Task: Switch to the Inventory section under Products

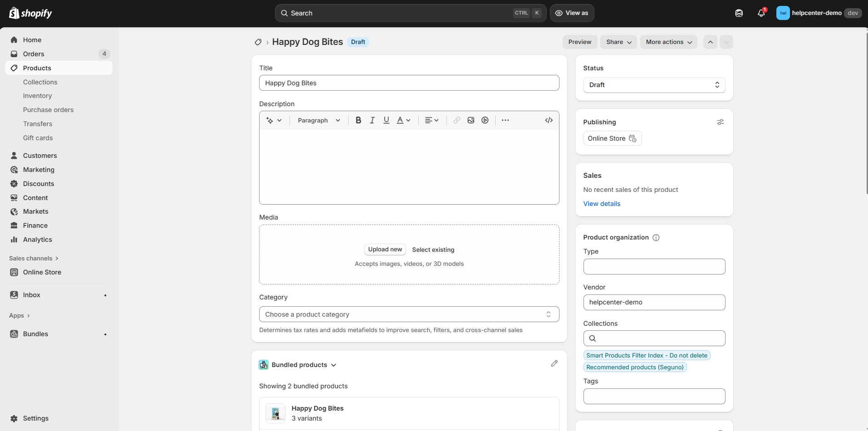Action: click(37, 96)
